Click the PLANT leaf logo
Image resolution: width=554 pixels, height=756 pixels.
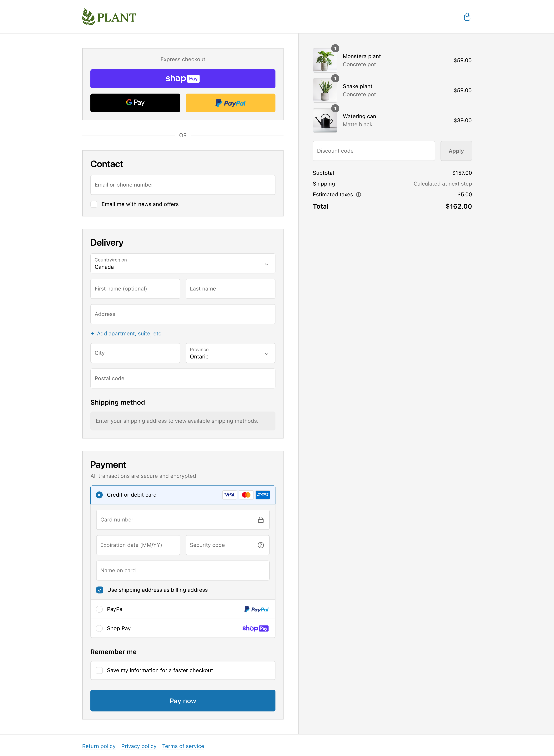(109, 17)
